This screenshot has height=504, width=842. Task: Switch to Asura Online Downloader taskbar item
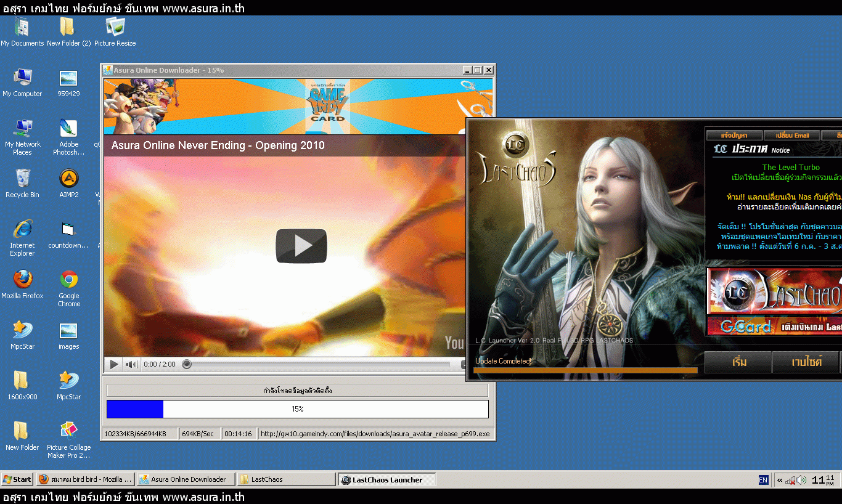(186, 479)
